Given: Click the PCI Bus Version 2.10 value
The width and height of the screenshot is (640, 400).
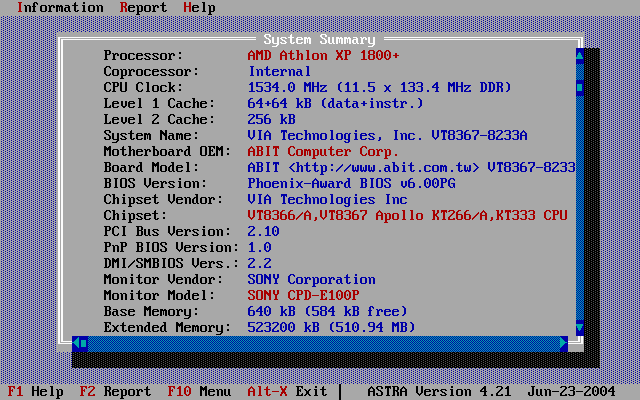Looking at the screenshot, I should (x=263, y=231).
